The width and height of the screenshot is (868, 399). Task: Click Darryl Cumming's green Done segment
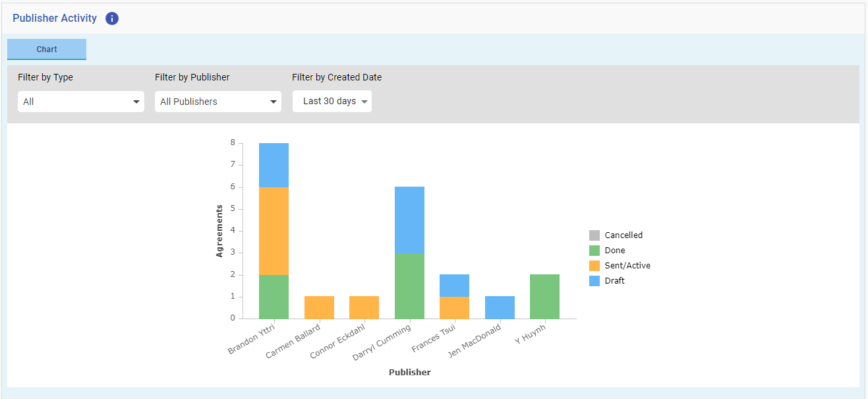click(x=409, y=286)
